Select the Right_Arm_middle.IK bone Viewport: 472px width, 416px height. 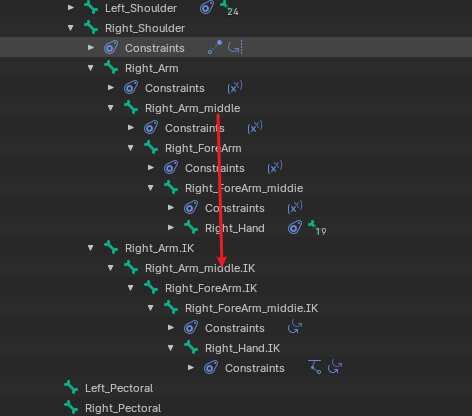pos(200,268)
